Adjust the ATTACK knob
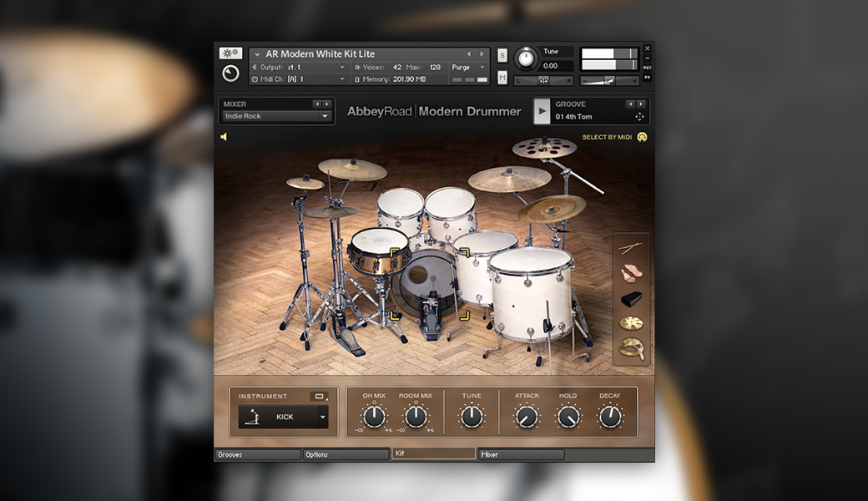The height and width of the screenshot is (501, 868). pyautogui.click(x=527, y=417)
